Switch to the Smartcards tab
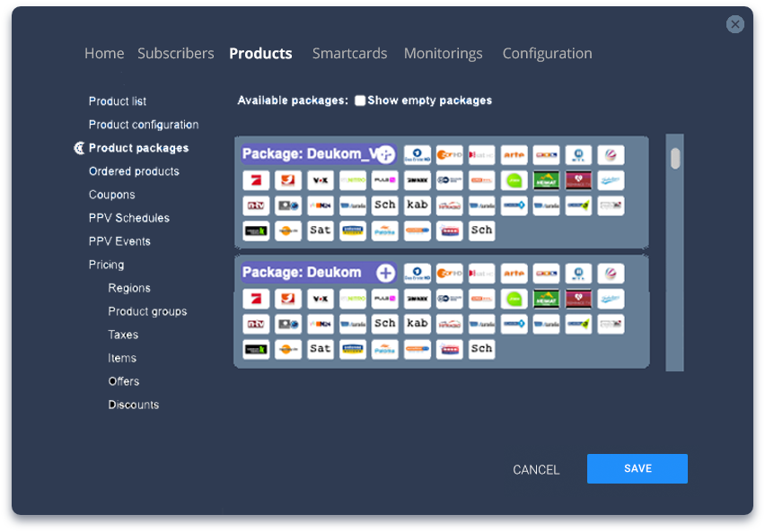The height and width of the screenshot is (532, 765). tap(350, 53)
